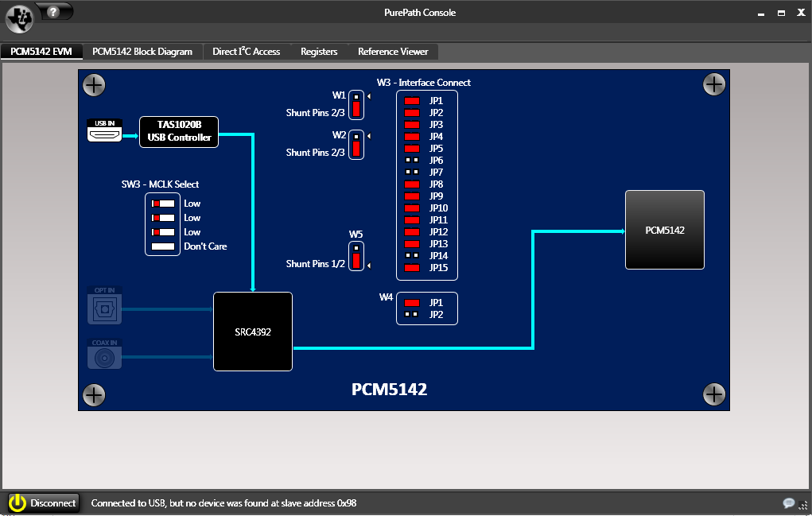Toggle W3 jumper JP2
Image resolution: width=812 pixels, height=516 pixels.
pos(412,113)
